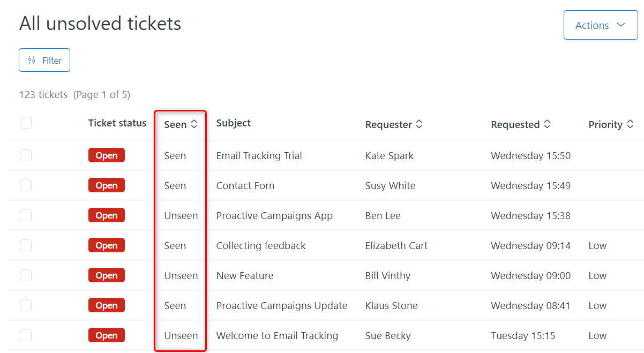Click the Actions dropdown chevron
Viewport: 644px width, 353px height.
coord(621,25)
